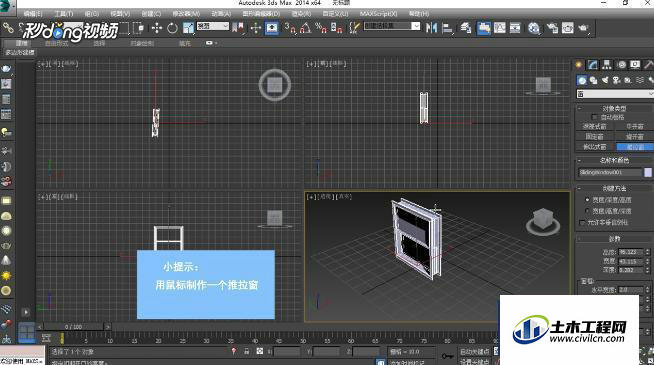
Task: Open the 帮助(H) menu
Action: point(419,14)
